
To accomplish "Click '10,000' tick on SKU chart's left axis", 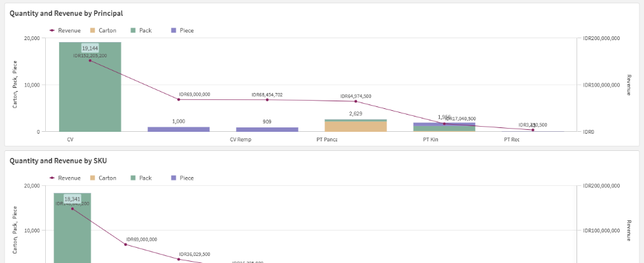I will click(32, 231).
